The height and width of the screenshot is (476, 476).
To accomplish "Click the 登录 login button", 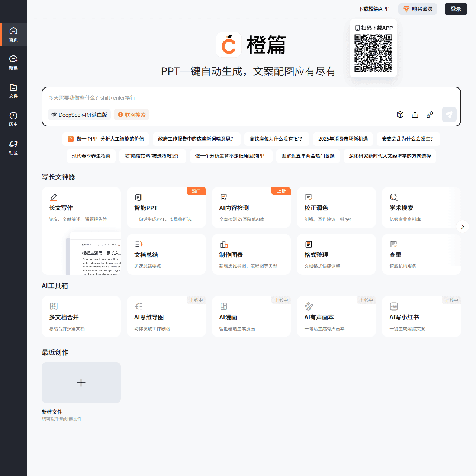I will tap(456, 9).
